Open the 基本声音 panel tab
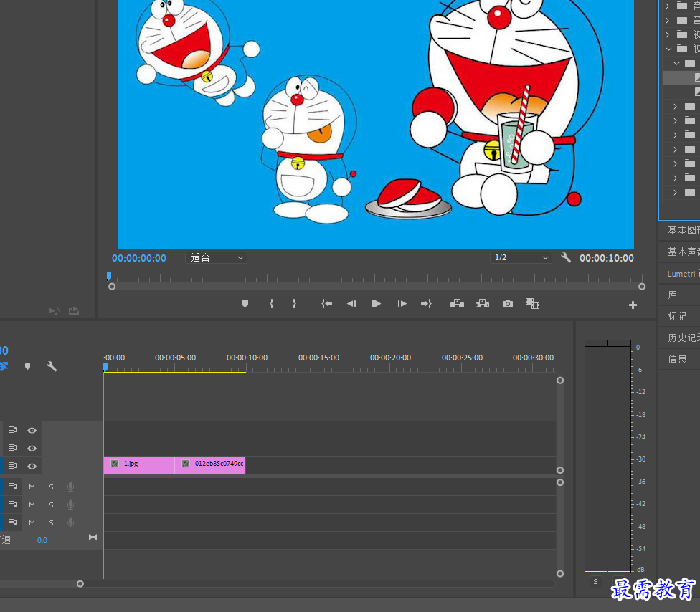This screenshot has width=700, height=612. 684,252
